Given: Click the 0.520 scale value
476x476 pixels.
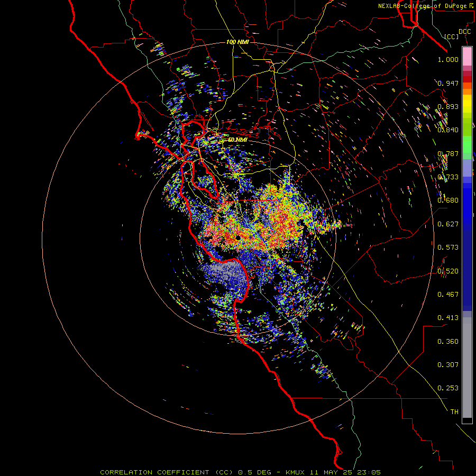Looking at the screenshot, I should (448, 271).
